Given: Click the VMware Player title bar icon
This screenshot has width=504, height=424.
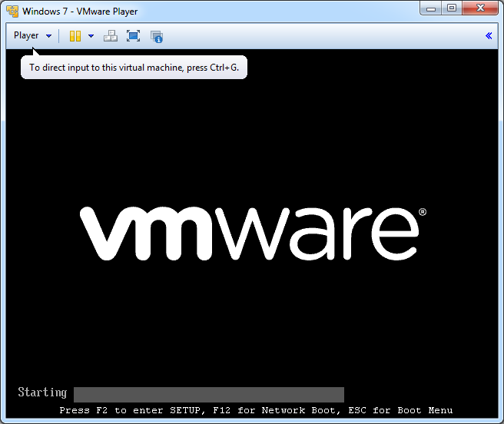Looking at the screenshot, I should tap(12, 12).
